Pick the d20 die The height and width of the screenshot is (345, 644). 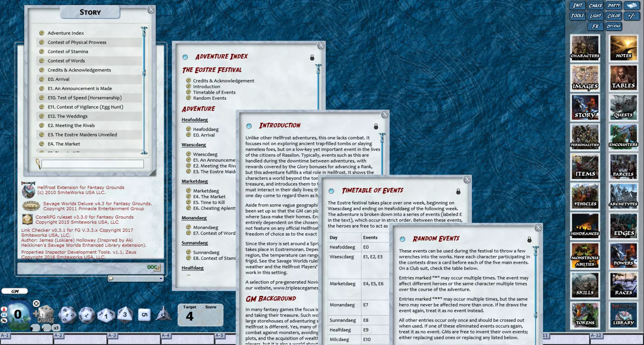67,315
